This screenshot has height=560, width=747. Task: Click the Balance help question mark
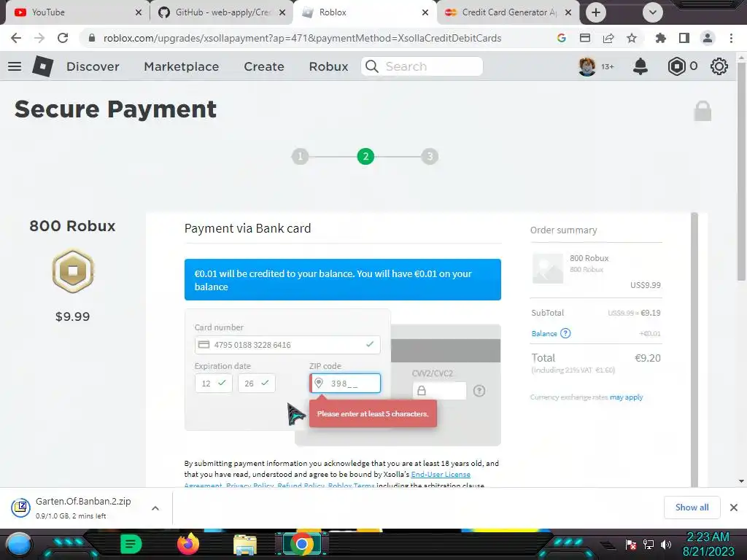565,333
